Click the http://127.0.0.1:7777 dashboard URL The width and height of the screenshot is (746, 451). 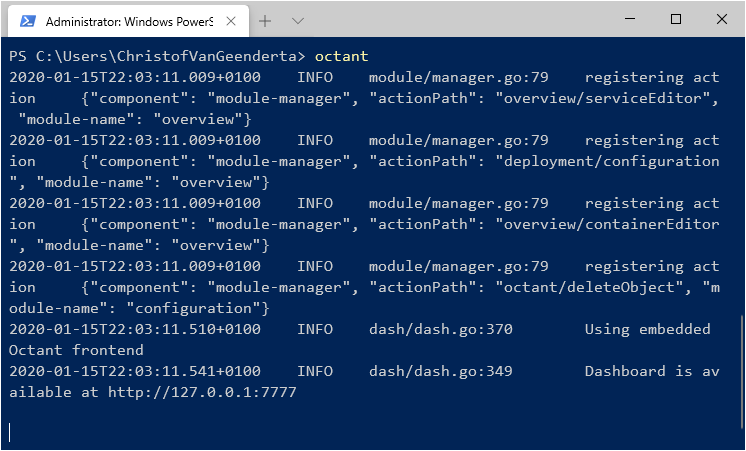202,392
